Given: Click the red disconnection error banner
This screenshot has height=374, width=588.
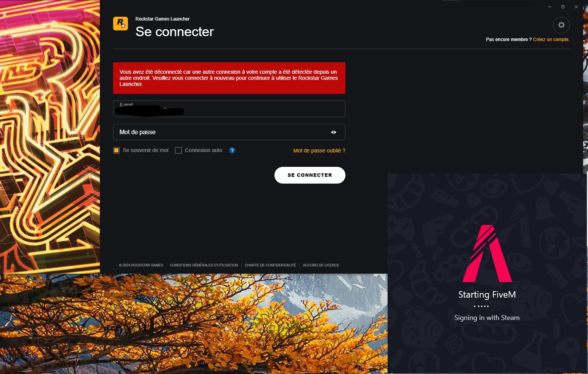Looking at the screenshot, I should coord(229,78).
